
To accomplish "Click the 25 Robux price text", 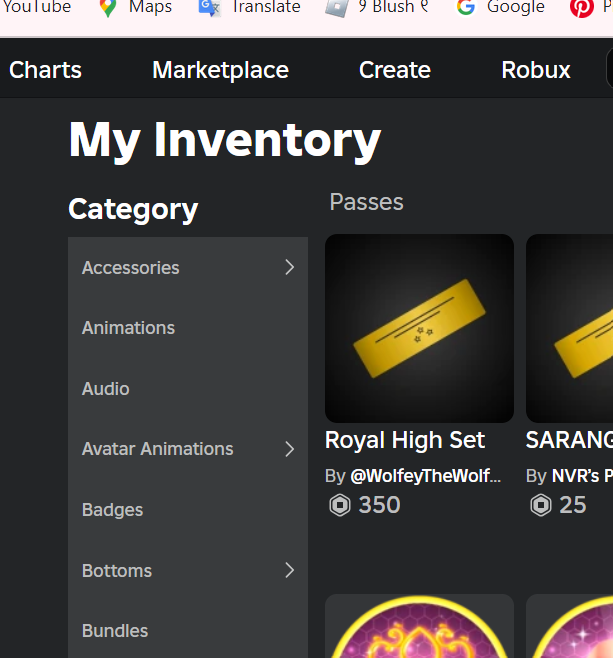I will tap(572, 505).
